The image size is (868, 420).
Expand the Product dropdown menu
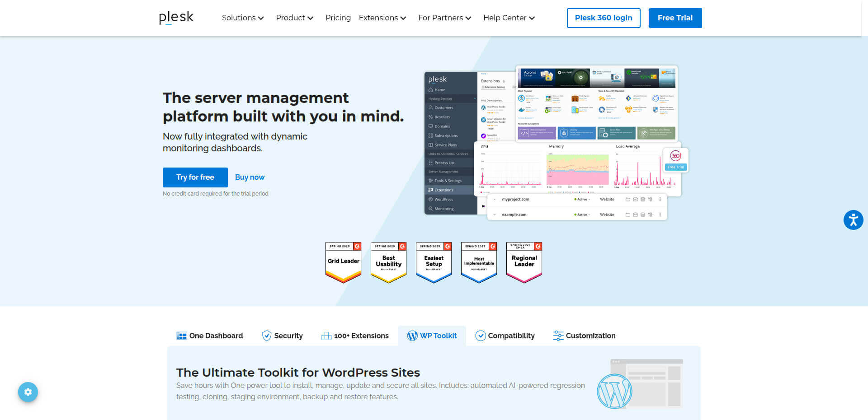[294, 18]
